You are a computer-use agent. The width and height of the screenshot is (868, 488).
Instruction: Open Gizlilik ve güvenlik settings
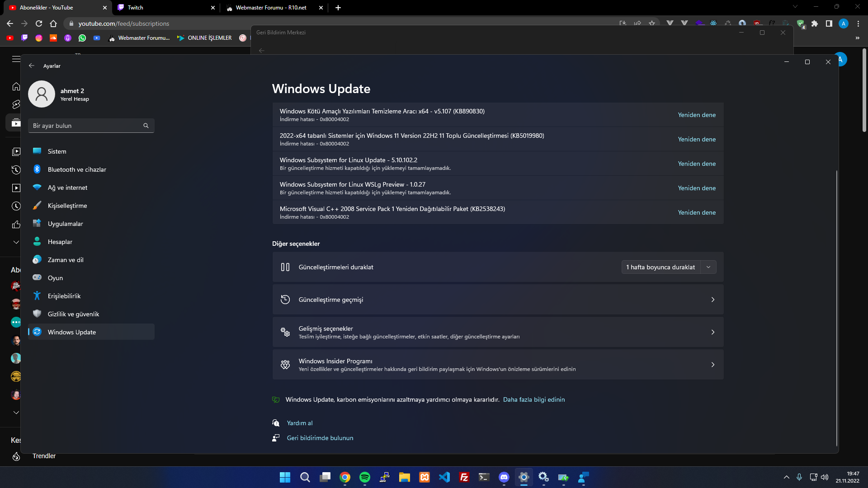coord(91,314)
